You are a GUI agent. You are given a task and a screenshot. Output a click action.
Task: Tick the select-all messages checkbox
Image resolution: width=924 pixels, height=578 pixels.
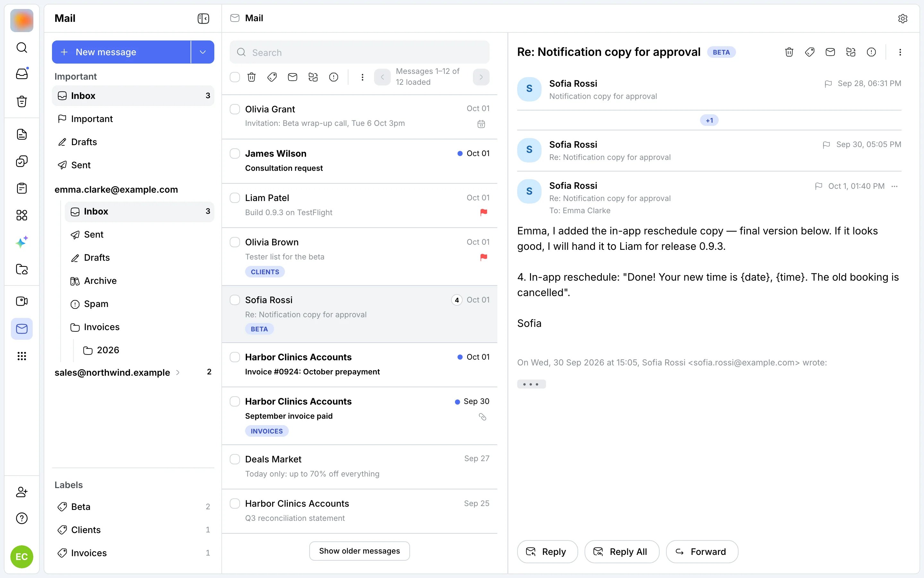pyautogui.click(x=235, y=77)
